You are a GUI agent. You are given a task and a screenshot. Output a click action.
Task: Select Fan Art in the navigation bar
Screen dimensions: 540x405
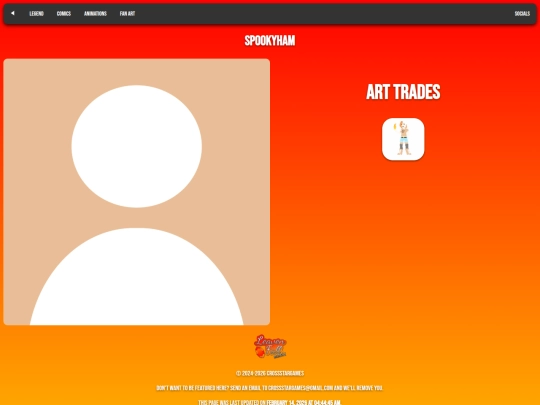pos(127,14)
